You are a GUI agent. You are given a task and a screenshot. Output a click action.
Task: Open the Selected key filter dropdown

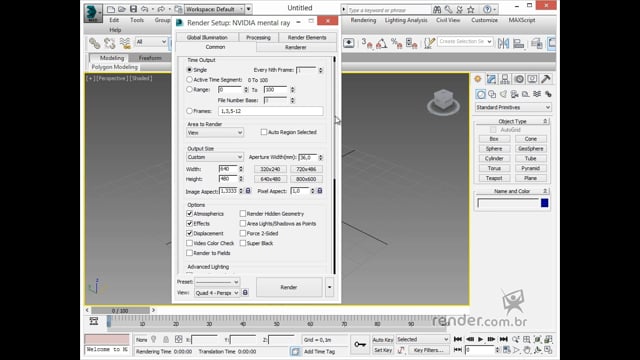click(x=422, y=339)
